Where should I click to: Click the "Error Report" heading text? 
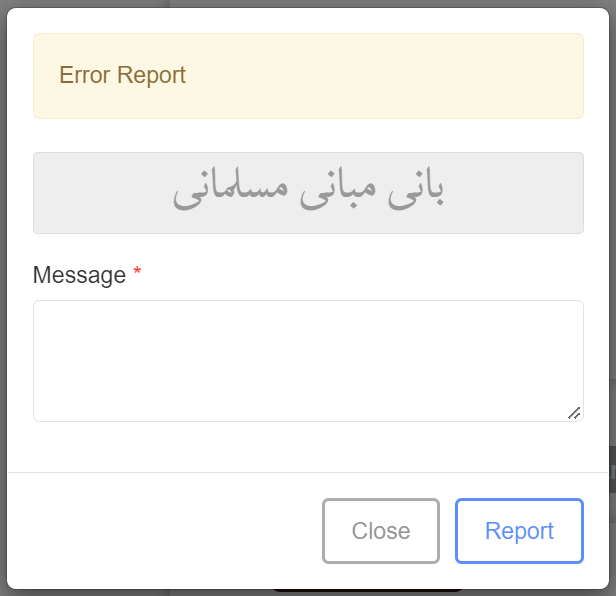pyautogui.click(x=122, y=75)
